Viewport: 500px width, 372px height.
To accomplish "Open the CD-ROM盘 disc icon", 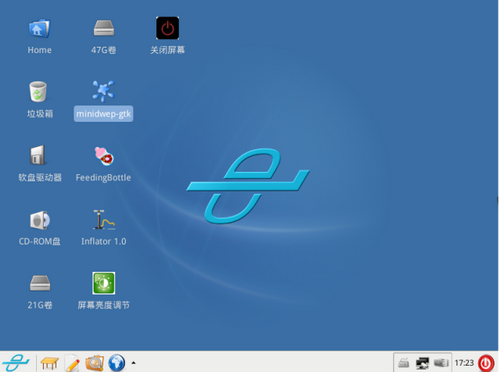I will pos(40,220).
